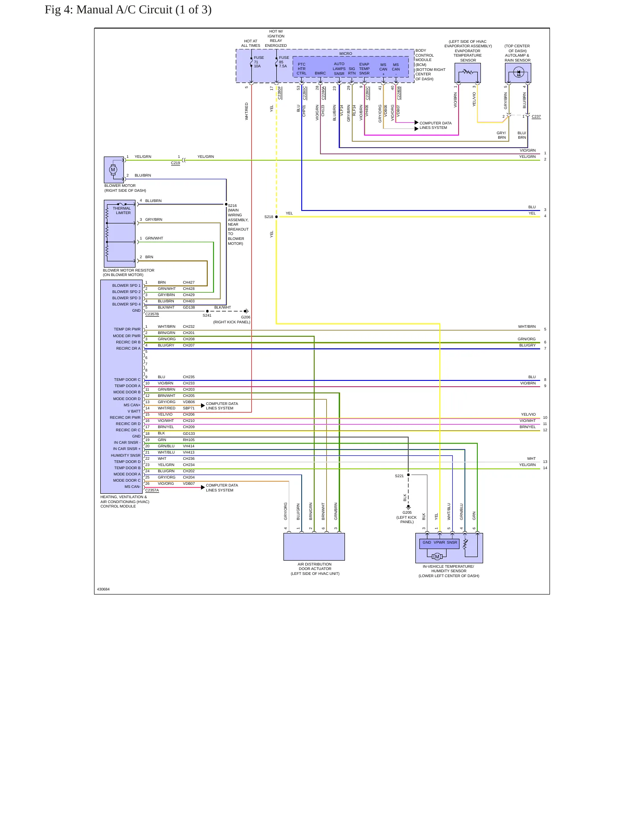
Task: Click connector label C2357B
Action: [x=152, y=314]
